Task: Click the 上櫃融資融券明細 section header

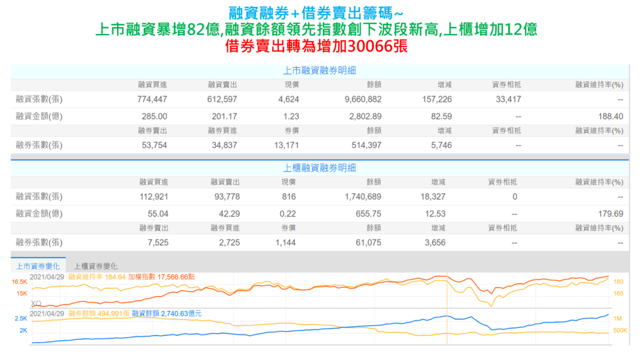Action: coord(320,167)
